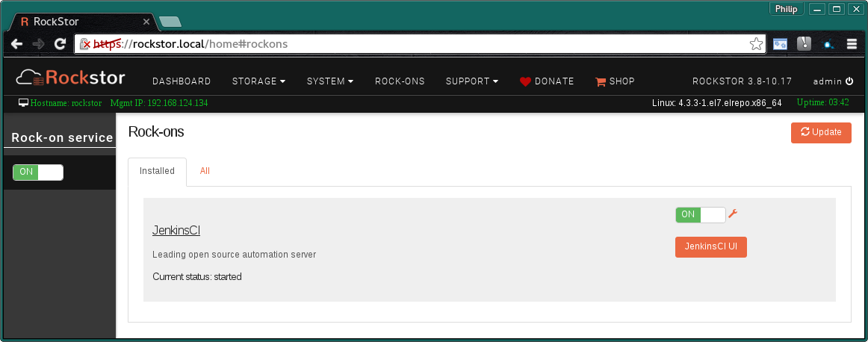
Task: Click the Shop cart icon
Action: pos(601,81)
